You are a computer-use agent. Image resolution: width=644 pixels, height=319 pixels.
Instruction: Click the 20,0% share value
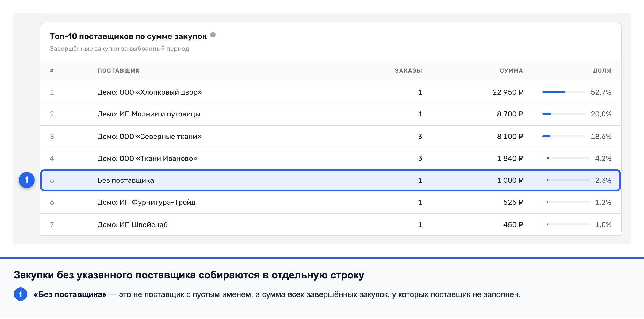601,114
